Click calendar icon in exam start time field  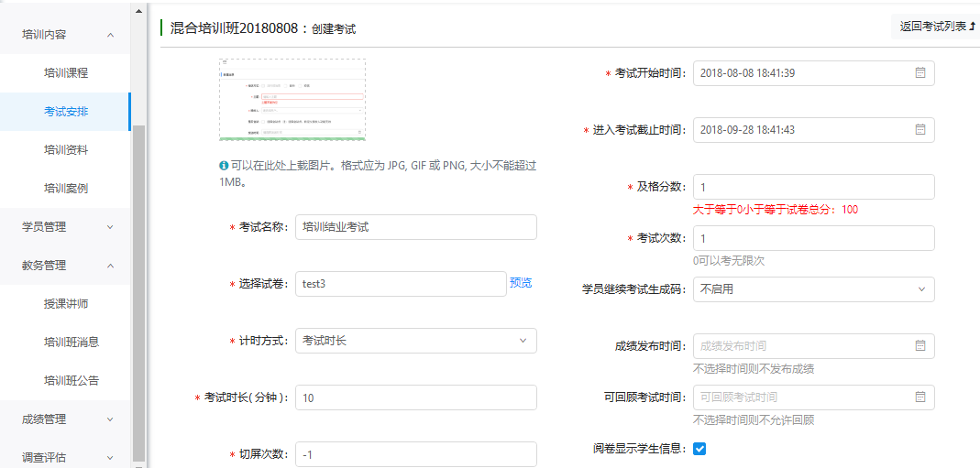920,73
